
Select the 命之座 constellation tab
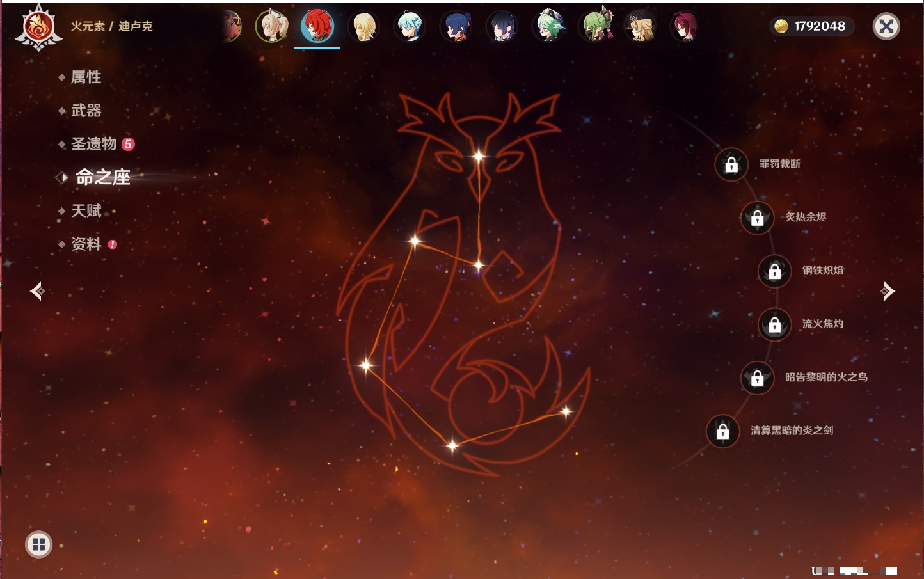point(102,177)
